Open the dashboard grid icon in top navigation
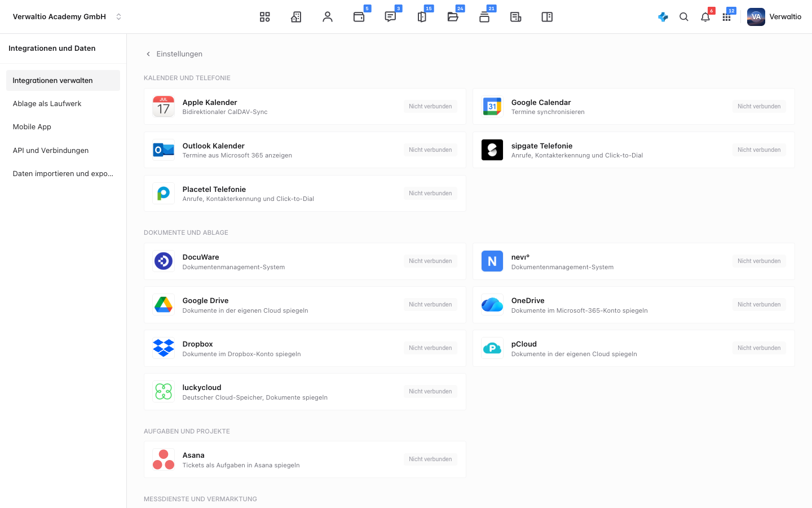 [264, 17]
